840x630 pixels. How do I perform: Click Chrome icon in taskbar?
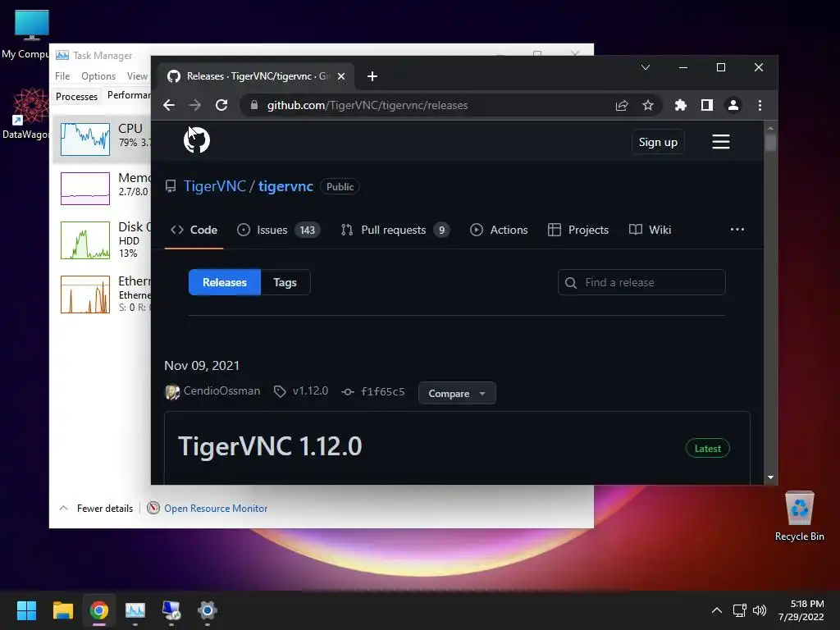(x=99, y=610)
